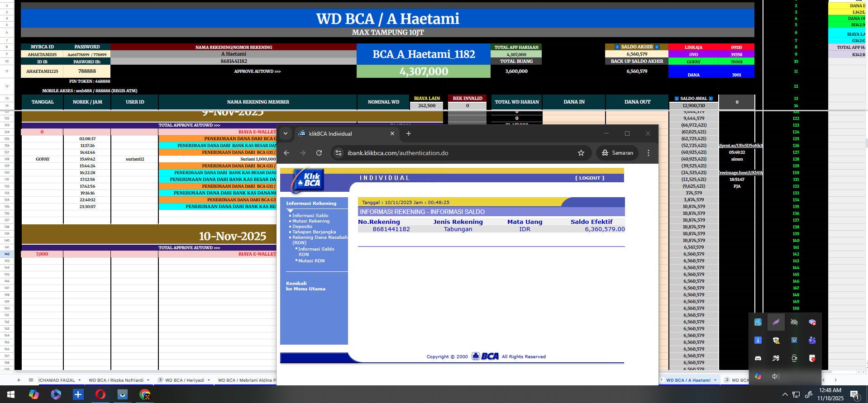Reload the KlikBCA page
The image size is (868, 403).
[319, 153]
